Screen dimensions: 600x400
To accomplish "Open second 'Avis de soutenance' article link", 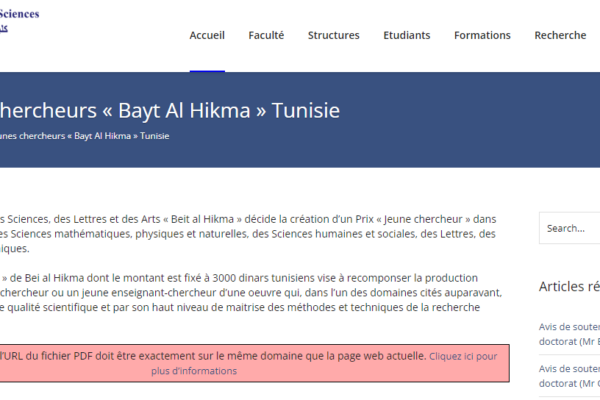I will coord(569,376).
